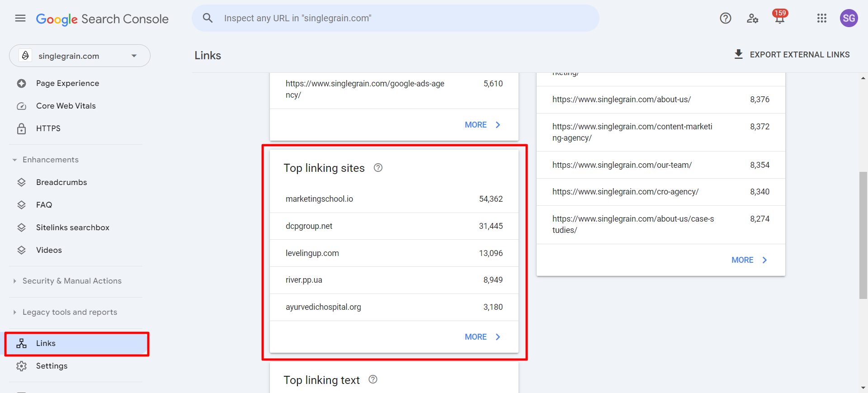This screenshot has height=393, width=868.
Task: Open the about-us/case-studies/ link row
Action: coord(661,225)
